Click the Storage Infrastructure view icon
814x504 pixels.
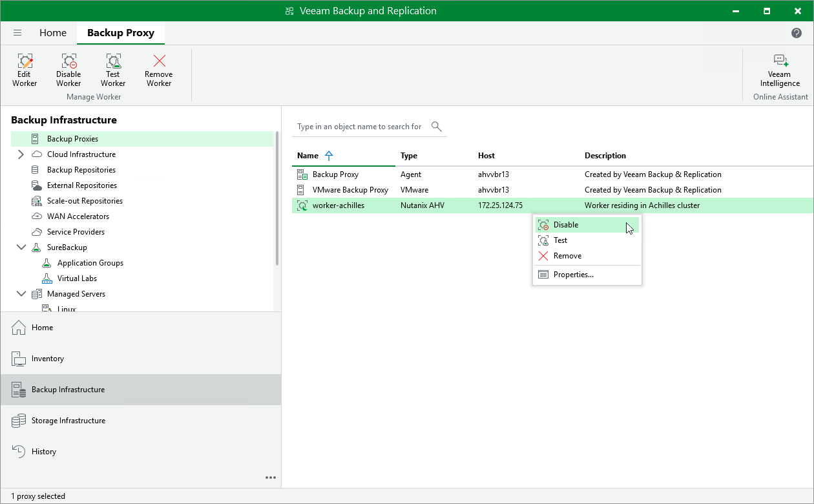[19, 421]
